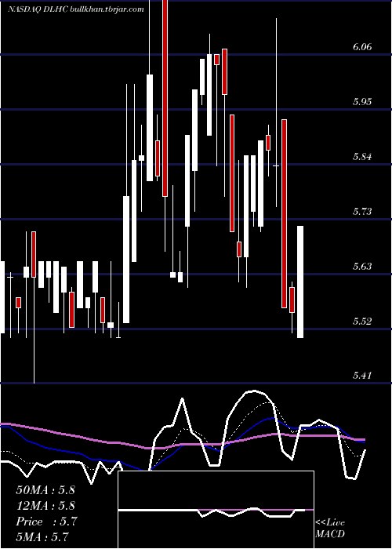Click the 50MA : 5.8 readout
The image size is (392, 549).
(45, 490)
